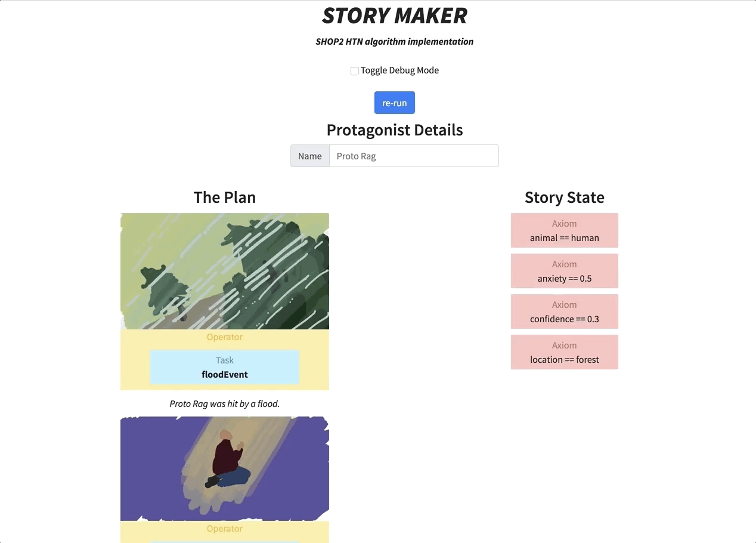756x543 pixels.
Task: Click the SHOP2 HTN algorithm subtitle
Action: (394, 42)
